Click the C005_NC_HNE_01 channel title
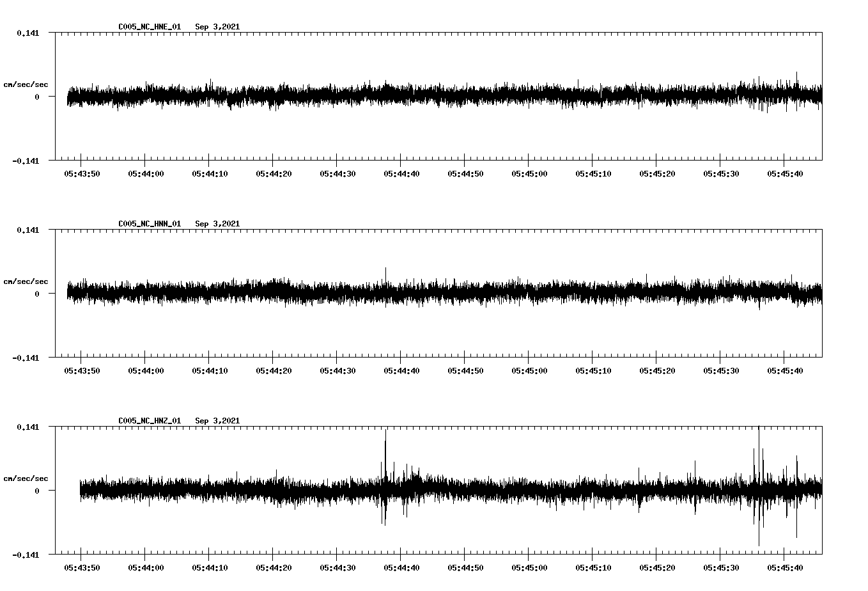 click(x=150, y=27)
